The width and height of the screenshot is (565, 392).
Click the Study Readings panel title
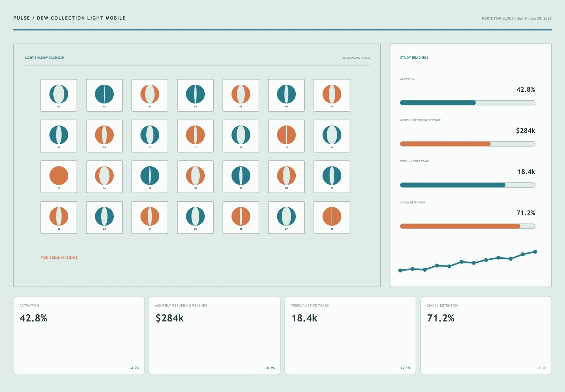[x=414, y=58]
